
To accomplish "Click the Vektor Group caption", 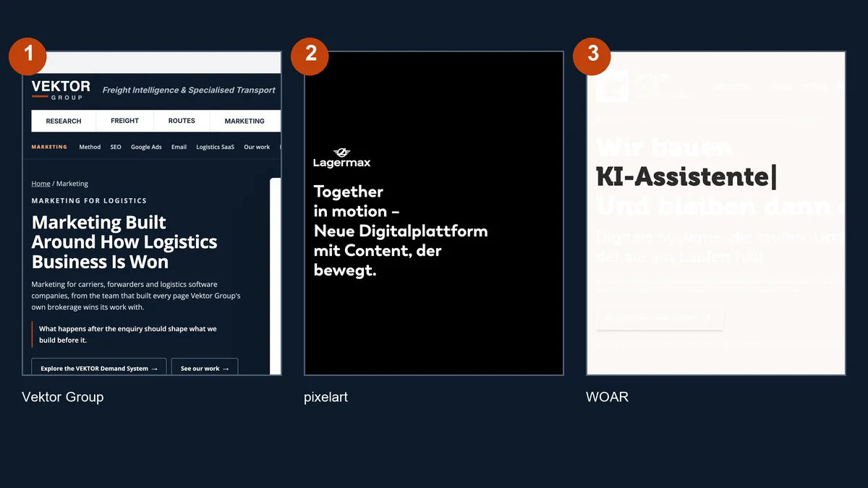I will (62, 397).
